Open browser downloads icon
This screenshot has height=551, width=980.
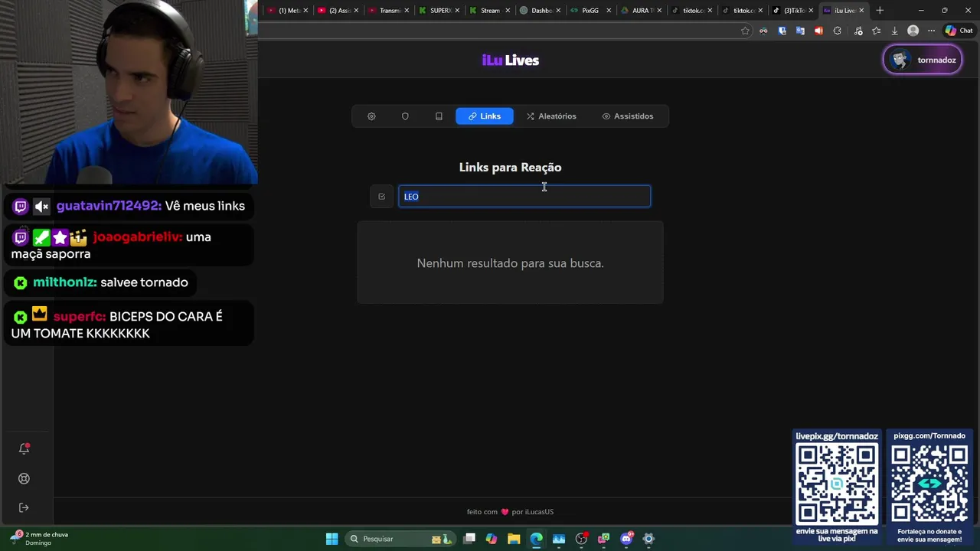tap(894, 31)
